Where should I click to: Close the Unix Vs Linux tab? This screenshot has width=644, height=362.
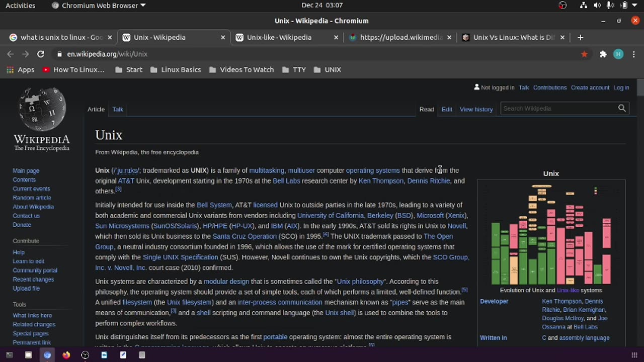pyautogui.click(x=562, y=37)
